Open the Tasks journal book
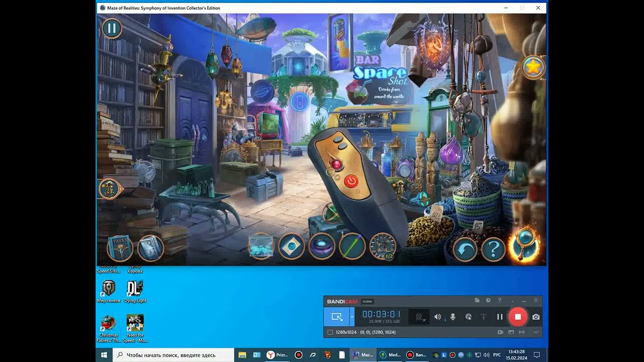Screen dimensions: 644x362 coord(120,247)
